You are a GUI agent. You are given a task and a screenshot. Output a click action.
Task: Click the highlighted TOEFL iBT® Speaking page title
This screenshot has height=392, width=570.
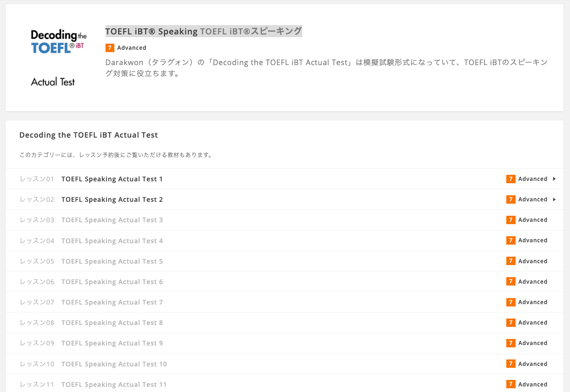[204, 31]
